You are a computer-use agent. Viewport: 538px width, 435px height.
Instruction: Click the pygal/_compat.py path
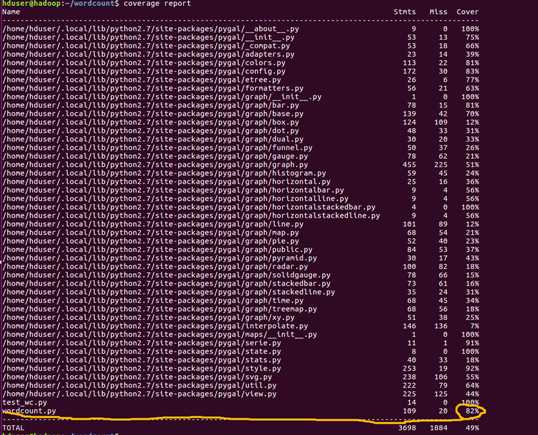(x=147, y=46)
